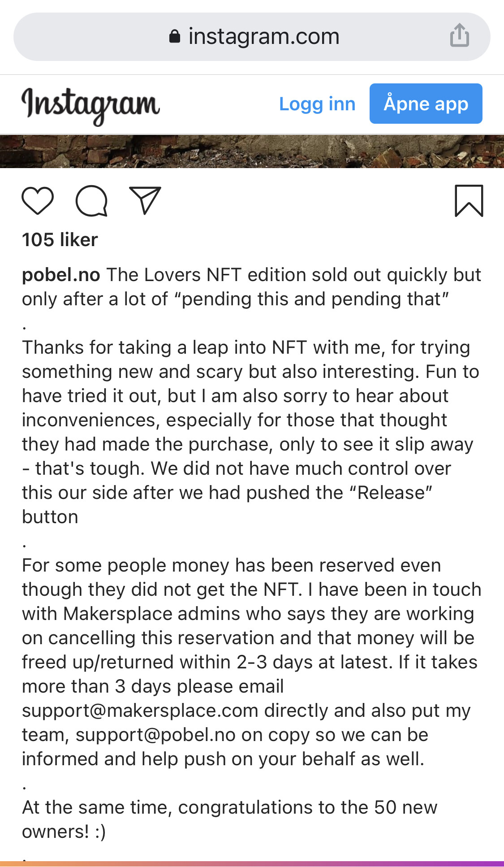Viewport: 504px width, 867px height.
Task: Tap the browser share icon in address bar
Action: click(460, 36)
